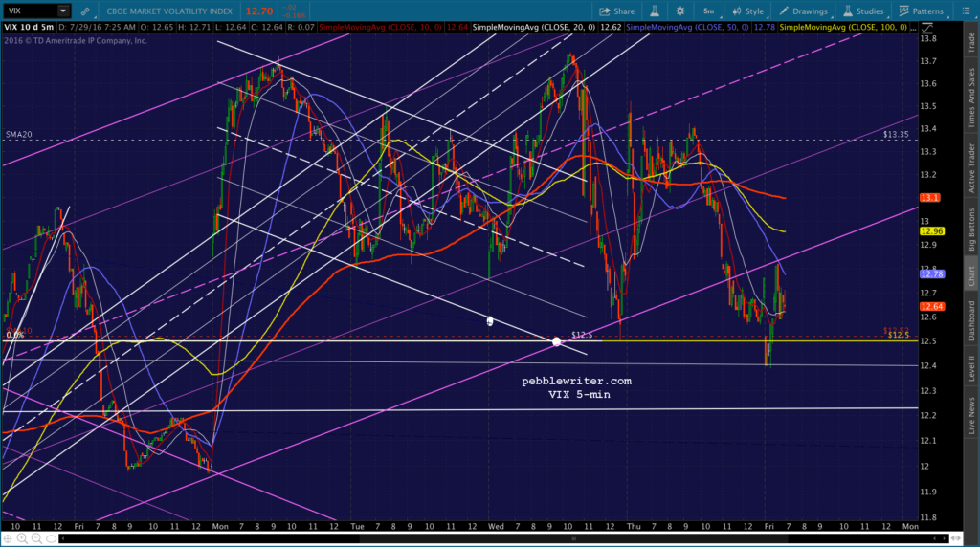Viewport: 980px width, 547px height.
Task: Click the CBOE MARKET VOLATILITY INDEX title
Action: 169,11
